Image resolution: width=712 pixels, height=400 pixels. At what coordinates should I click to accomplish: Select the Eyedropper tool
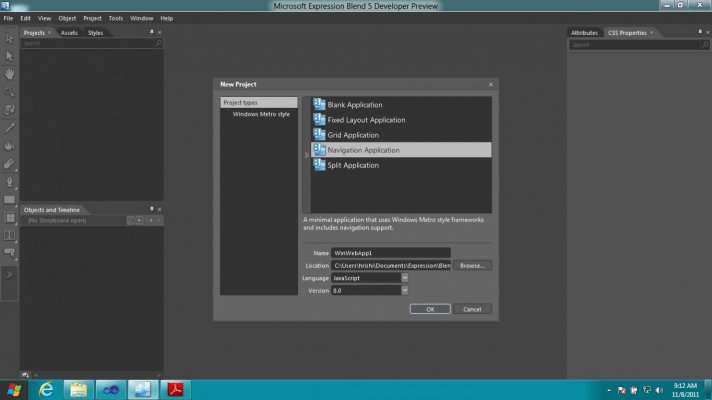[9, 128]
